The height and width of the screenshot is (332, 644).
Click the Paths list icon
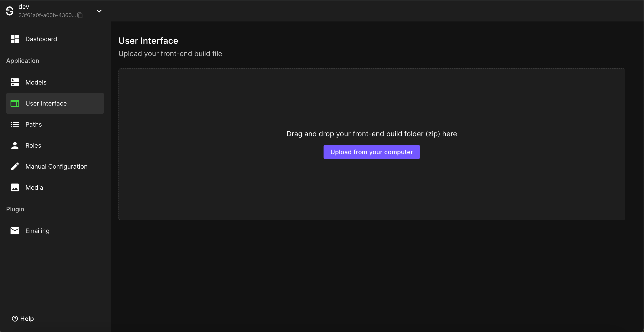(x=15, y=124)
